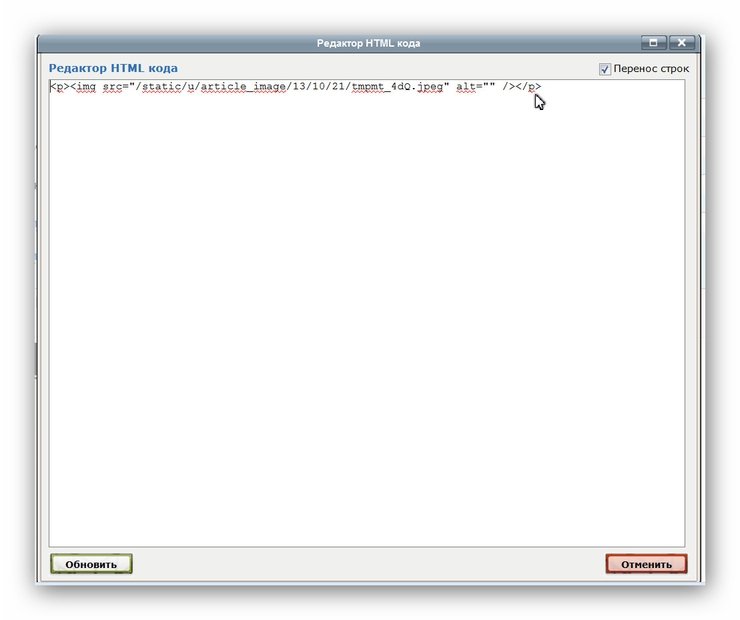
Task: Click the Перенос строк label text
Action: (650, 69)
